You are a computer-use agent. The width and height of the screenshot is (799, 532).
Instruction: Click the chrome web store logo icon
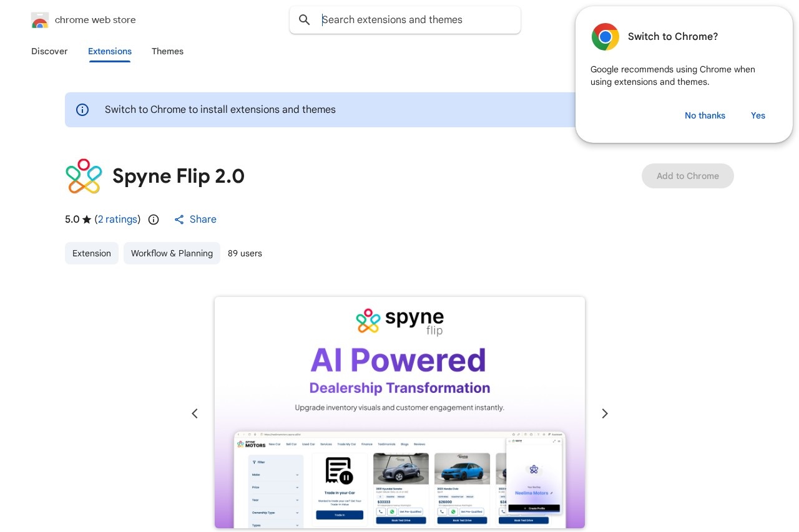pyautogui.click(x=40, y=20)
